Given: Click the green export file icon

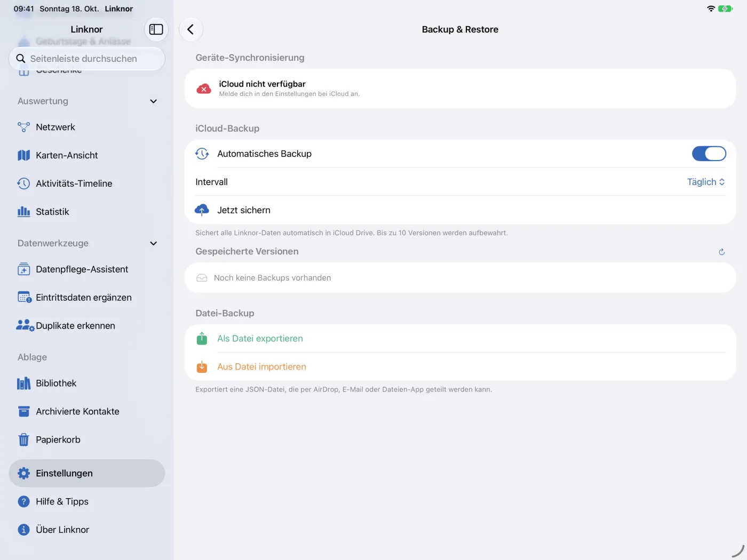Looking at the screenshot, I should point(202,339).
